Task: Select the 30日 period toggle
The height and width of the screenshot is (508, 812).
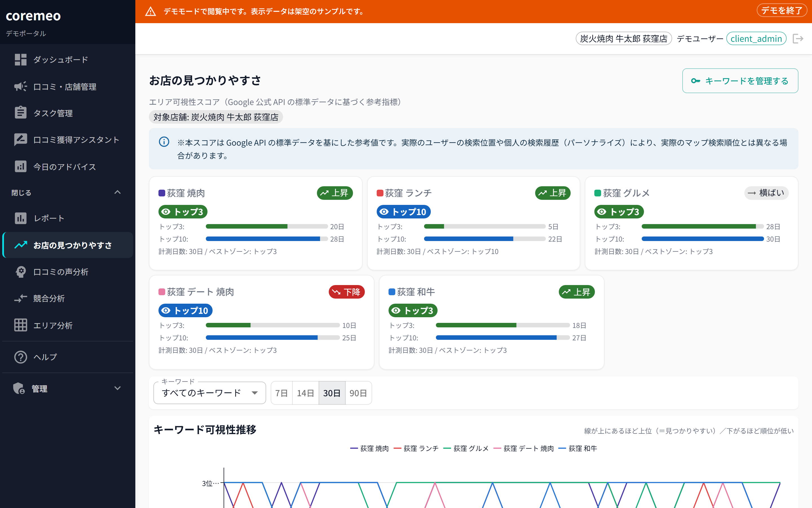Action: (x=332, y=393)
